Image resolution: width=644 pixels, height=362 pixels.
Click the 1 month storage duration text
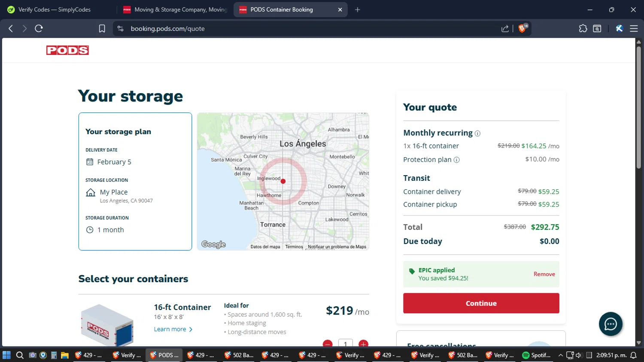click(110, 230)
